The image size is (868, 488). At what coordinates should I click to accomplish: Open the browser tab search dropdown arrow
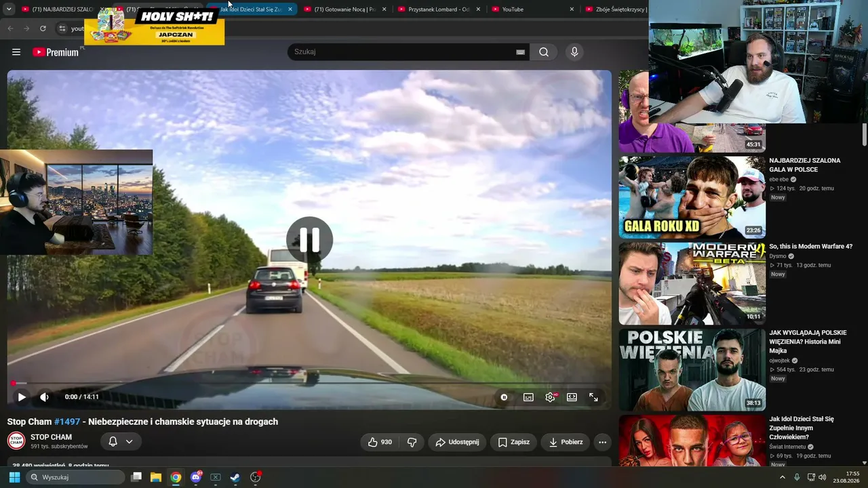click(9, 9)
